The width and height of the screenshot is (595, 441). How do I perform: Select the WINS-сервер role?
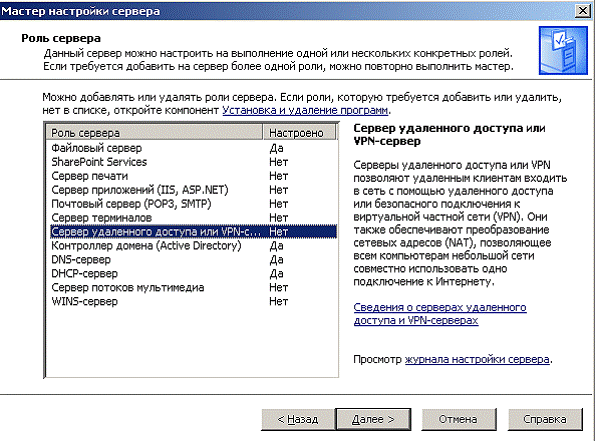tap(193, 301)
